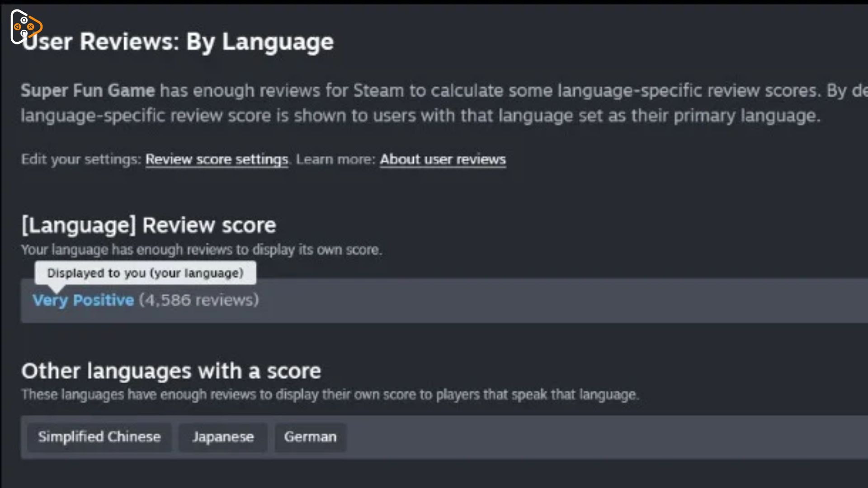Select the Simplified Chinese language score

(99, 437)
